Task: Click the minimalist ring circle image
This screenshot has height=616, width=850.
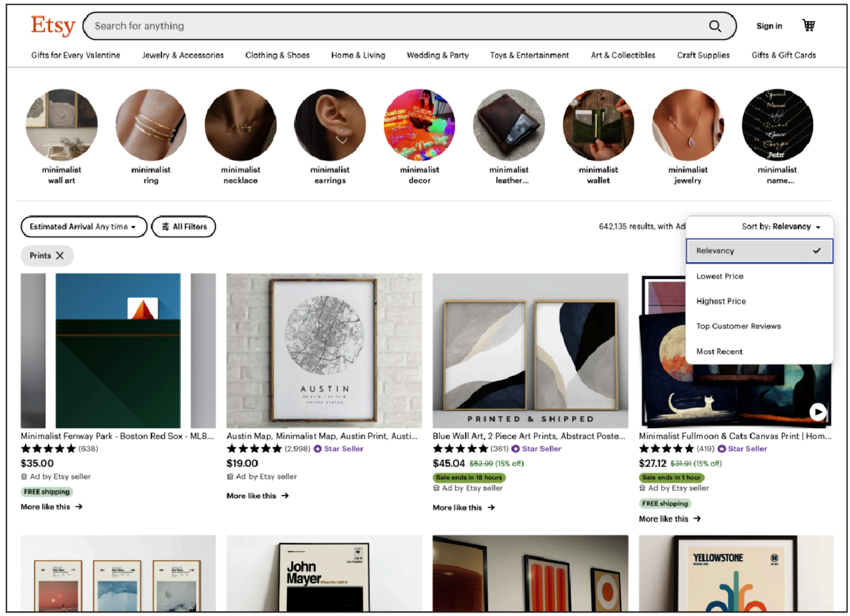Action: pyautogui.click(x=151, y=125)
